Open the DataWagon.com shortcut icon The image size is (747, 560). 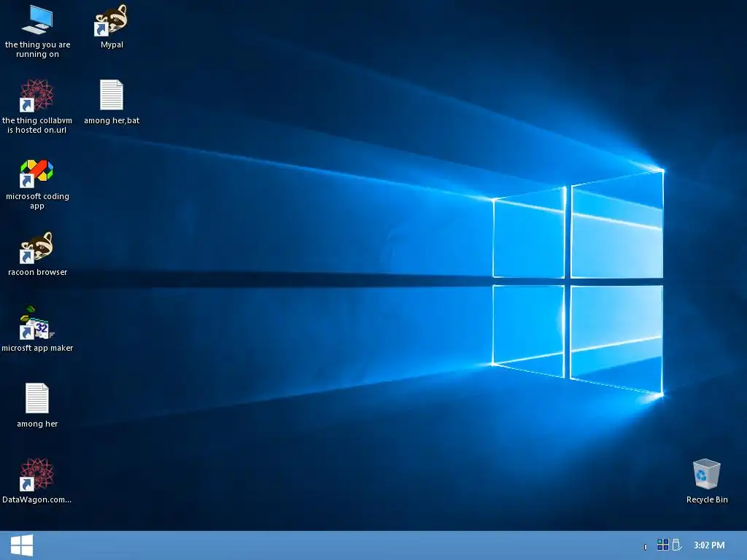click(x=36, y=474)
